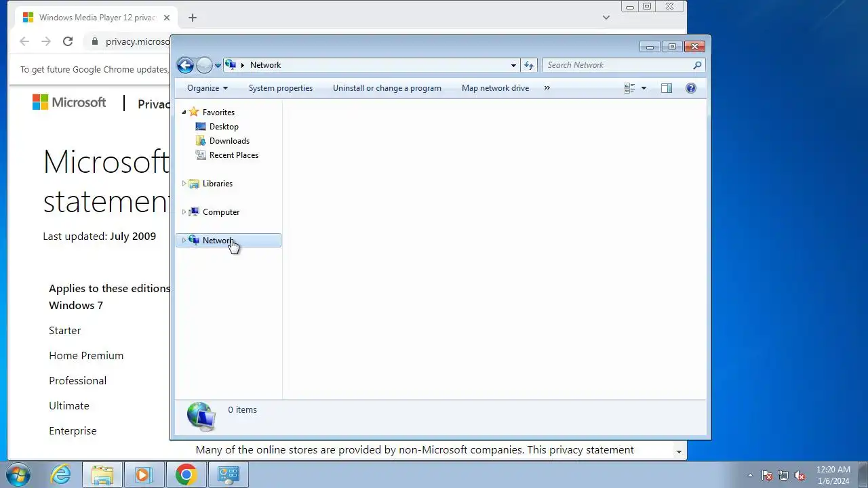The height and width of the screenshot is (488, 868).
Task: Show additional toolbar commands chevron
Action: tap(547, 88)
